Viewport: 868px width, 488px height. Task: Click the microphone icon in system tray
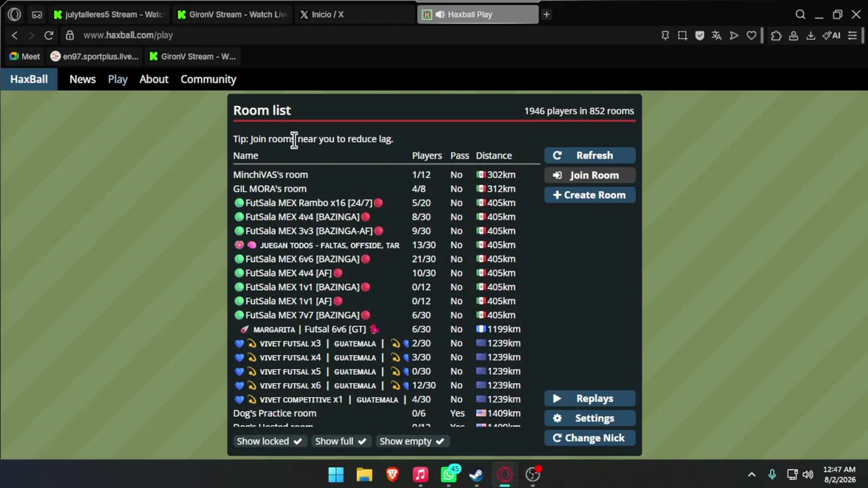click(772, 474)
